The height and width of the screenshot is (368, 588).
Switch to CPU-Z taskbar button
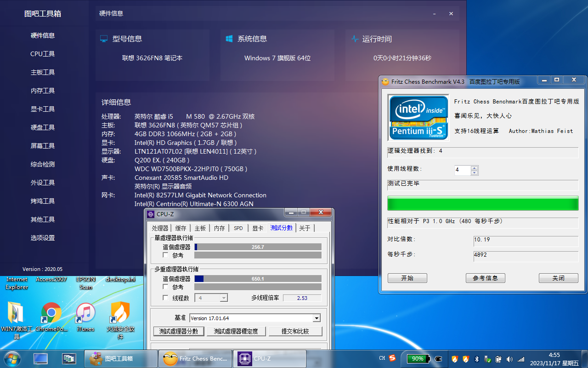coord(270,359)
